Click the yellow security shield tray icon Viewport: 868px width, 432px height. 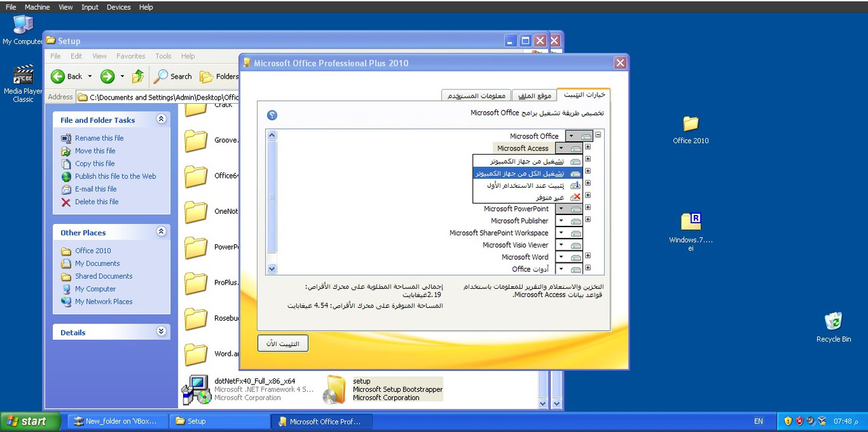click(x=787, y=421)
